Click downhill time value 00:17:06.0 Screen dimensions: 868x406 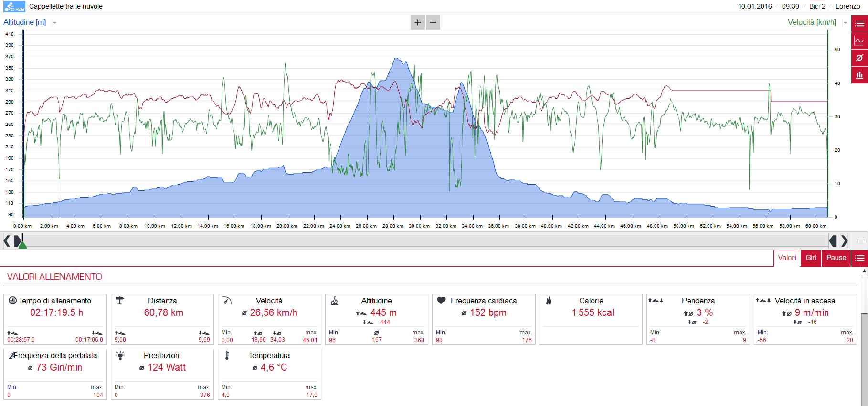pos(89,340)
